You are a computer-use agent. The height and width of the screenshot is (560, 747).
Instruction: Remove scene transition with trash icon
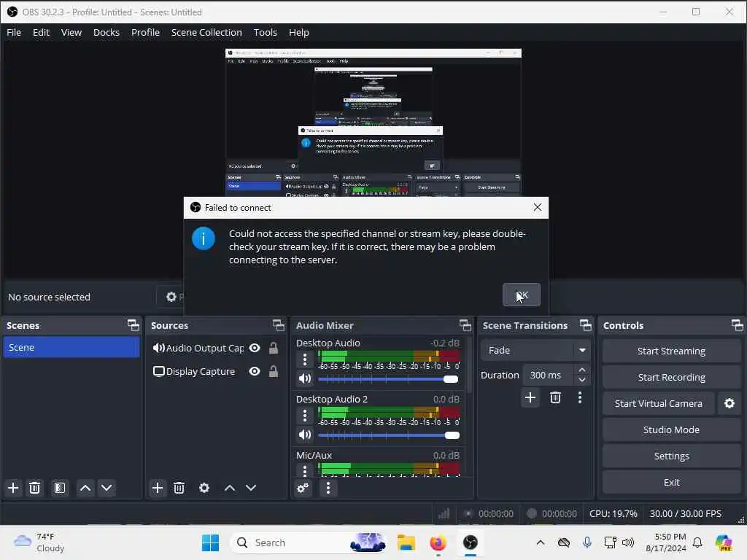(x=555, y=397)
